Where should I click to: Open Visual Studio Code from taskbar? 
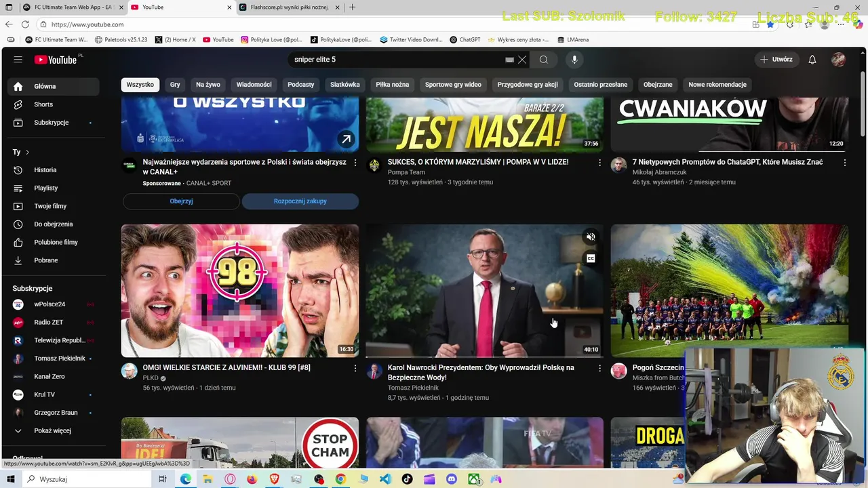[385, 479]
